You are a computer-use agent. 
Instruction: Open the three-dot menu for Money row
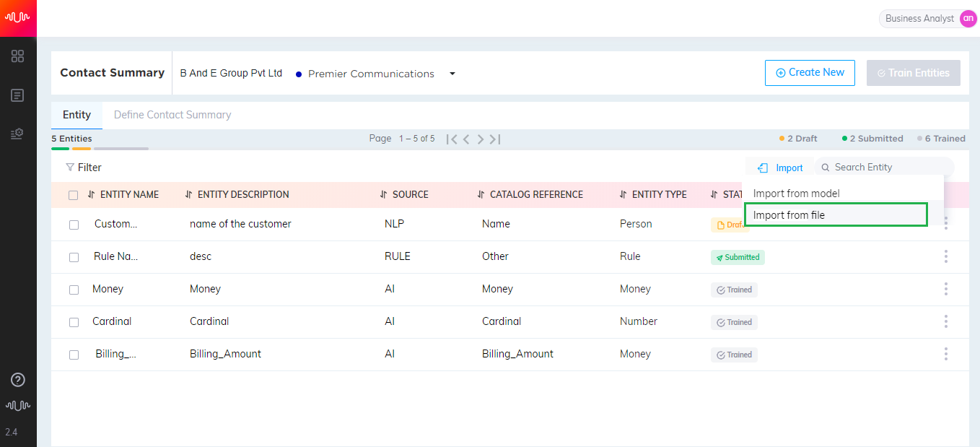tap(945, 289)
